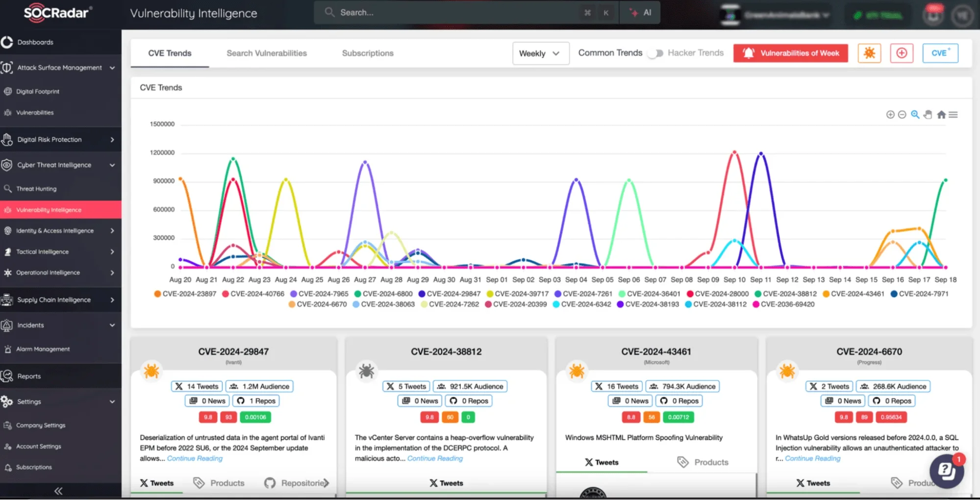The height and width of the screenshot is (500, 980).
Task: Open Threat Hunting in sidebar
Action: 36,189
